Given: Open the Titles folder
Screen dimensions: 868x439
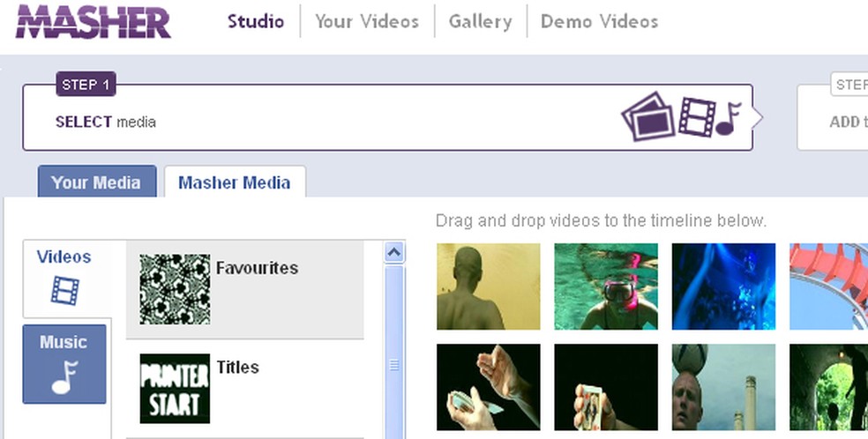Looking at the screenshot, I should tap(244, 389).
